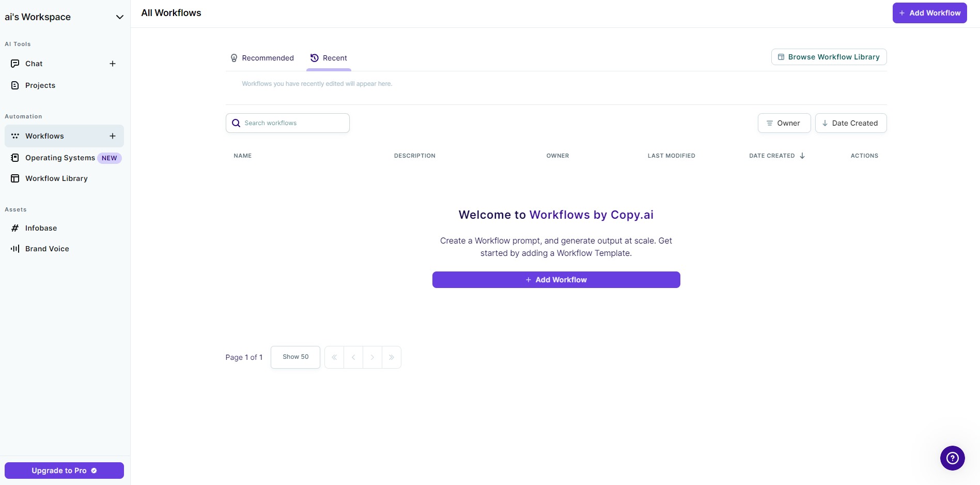Switch to the Recommended tab
This screenshot has height=485, width=980.
[x=262, y=58]
